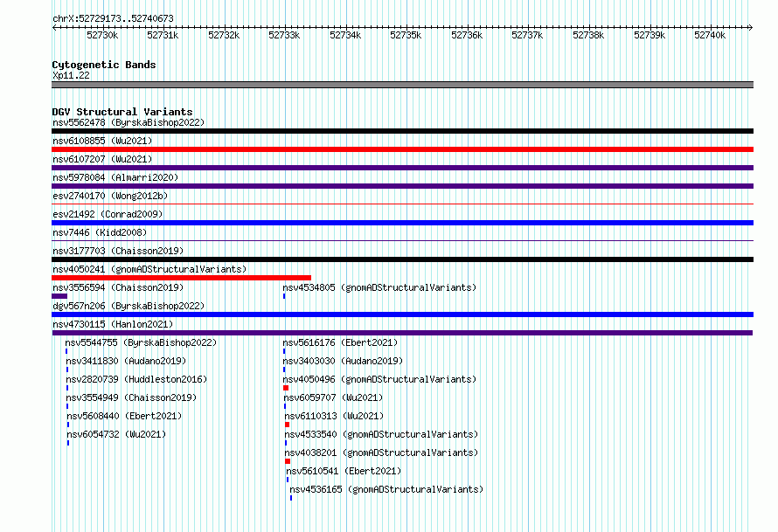Open nsv6054732 (Wu2021) label
Screen dimensions: 778x532
pyautogui.click(x=116, y=434)
